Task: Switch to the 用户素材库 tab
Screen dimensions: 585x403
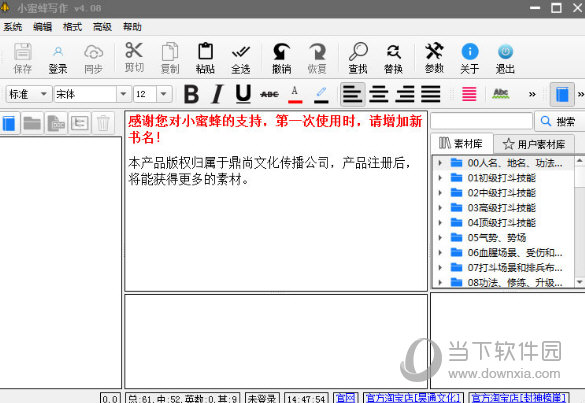Action: click(x=534, y=144)
